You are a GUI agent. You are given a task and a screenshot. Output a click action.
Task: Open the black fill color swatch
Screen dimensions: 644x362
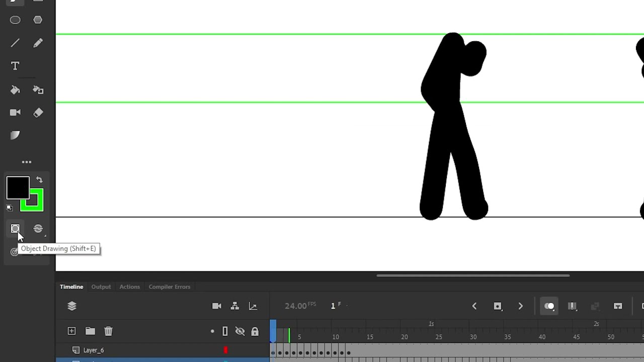point(18,188)
